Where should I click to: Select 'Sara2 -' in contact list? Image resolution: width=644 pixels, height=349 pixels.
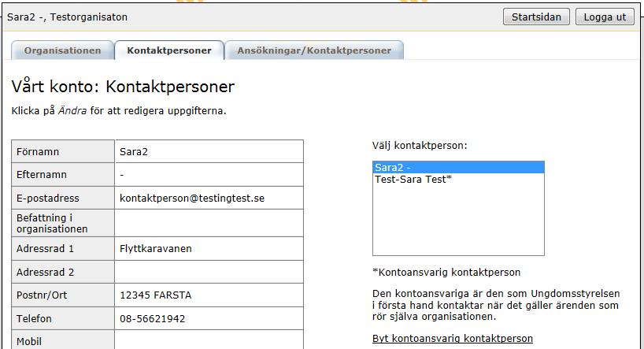coord(458,167)
